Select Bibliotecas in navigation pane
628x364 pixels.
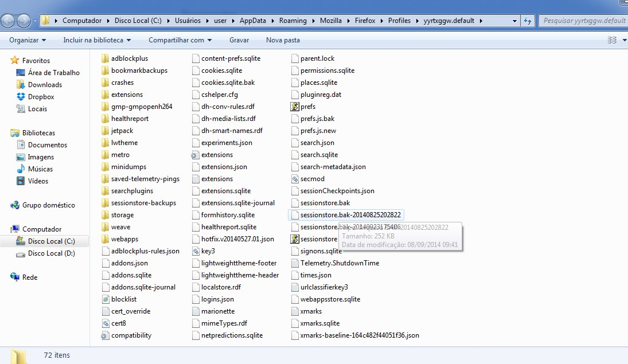[38, 132]
